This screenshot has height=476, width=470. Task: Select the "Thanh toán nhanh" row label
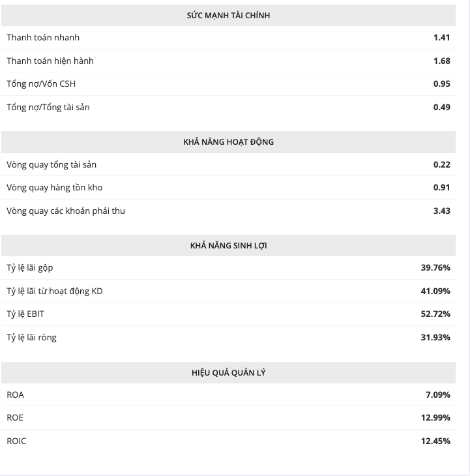(x=43, y=38)
